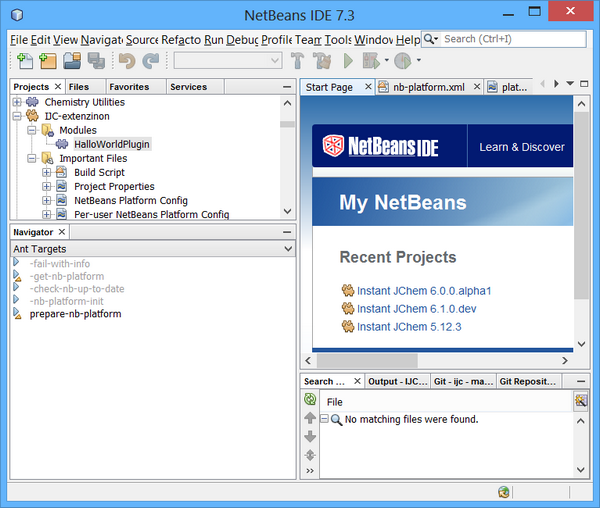Click the New File toolbar icon
Image resolution: width=600 pixels, height=508 pixels.
point(24,61)
